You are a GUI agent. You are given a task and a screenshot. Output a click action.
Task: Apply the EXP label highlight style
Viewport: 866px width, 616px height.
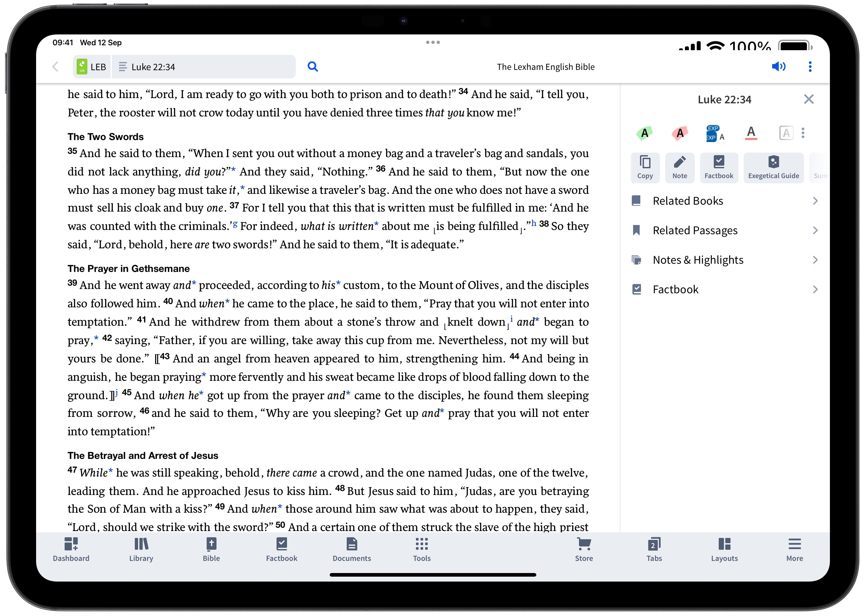click(715, 133)
